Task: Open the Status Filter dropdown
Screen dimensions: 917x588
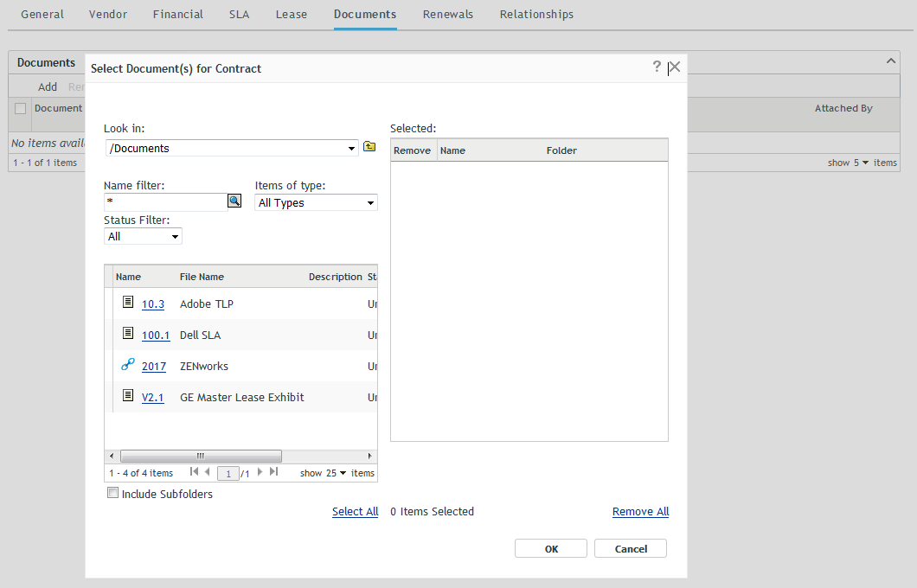Action: pos(142,235)
